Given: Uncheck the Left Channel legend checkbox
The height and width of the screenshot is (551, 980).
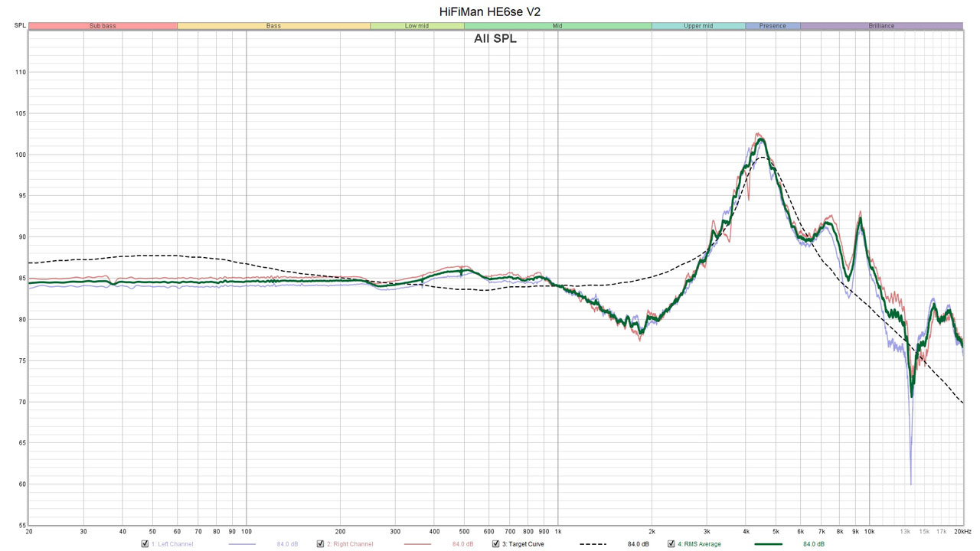Looking at the screenshot, I should click(x=145, y=544).
